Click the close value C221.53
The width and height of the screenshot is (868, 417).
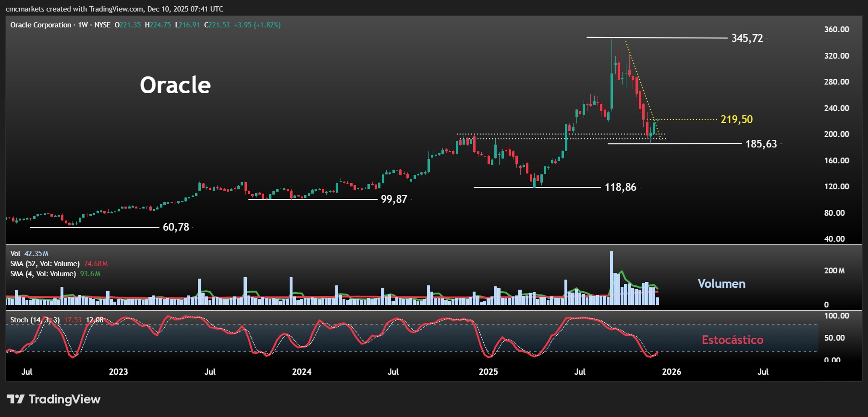point(217,25)
